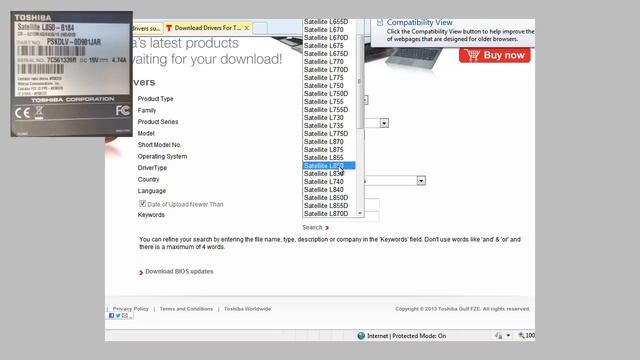The image size is (640, 360).
Task: Click the shopping cart Buy now icon
Action: [472, 55]
